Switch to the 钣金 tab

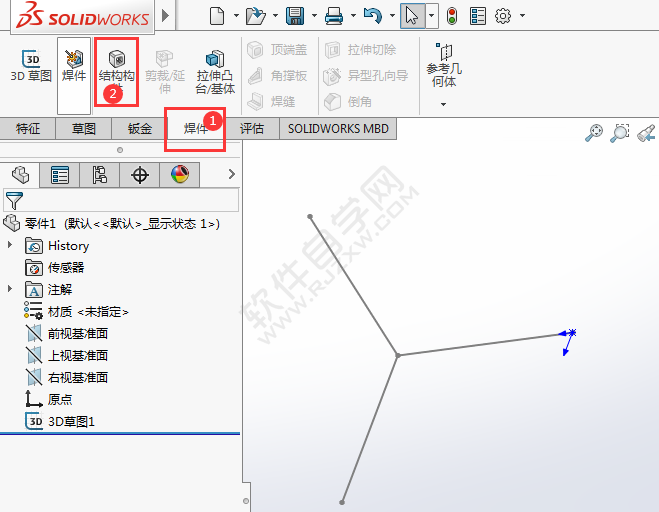tap(140, 128)
